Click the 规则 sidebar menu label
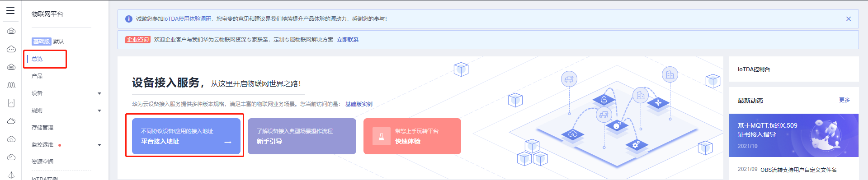Screen dimensions: 868x180 pyautogui.click(x=37, y=111)
